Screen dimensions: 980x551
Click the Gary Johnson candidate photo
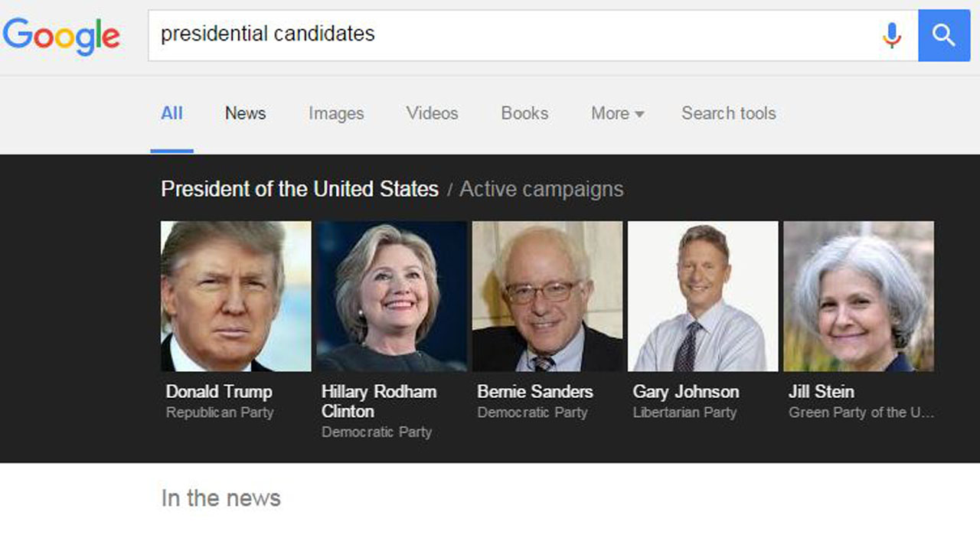point(703,296)
